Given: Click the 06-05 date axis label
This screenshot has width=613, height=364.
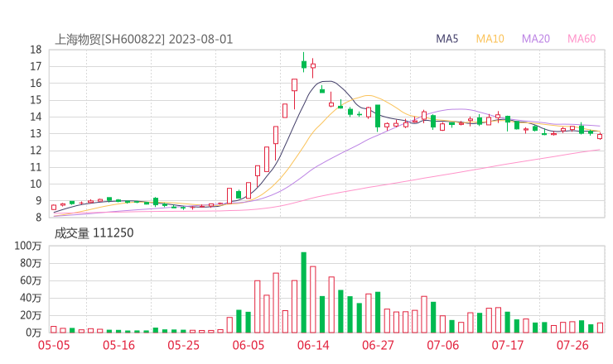Looking at the screenshot, I should (249, 345).
